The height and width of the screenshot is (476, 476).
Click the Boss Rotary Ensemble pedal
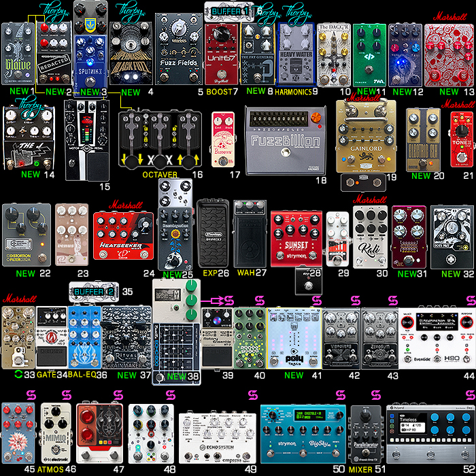(x=218, y=338)
